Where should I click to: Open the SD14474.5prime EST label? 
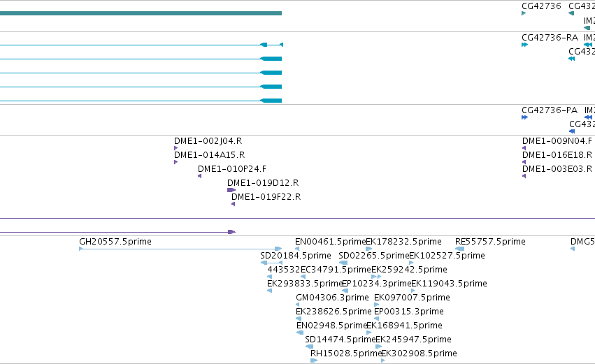click(340, 340)
